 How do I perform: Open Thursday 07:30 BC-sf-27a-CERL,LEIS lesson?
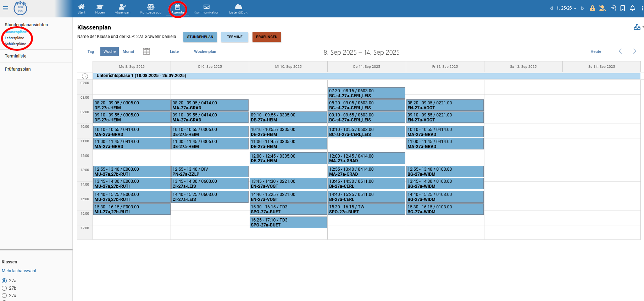pos(367,93)
